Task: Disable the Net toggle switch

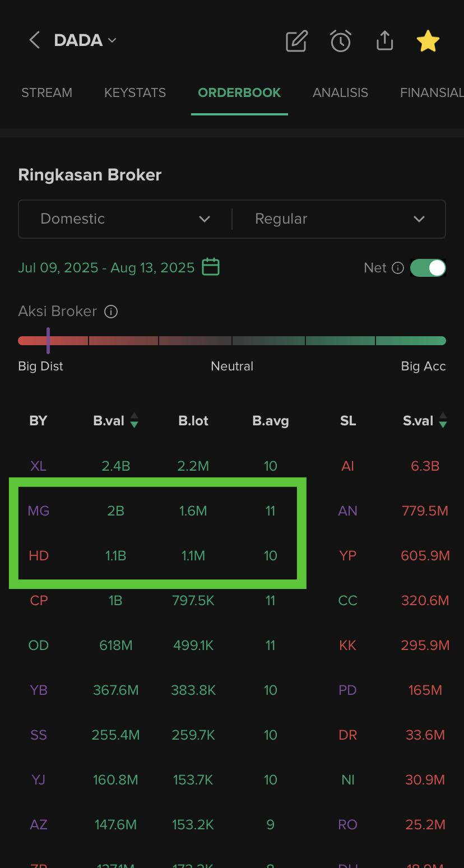Action: [428, 268]
